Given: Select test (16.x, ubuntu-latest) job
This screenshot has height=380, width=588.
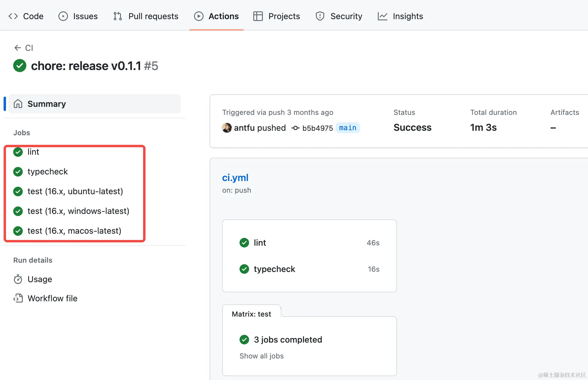Looking at the screenshot, I should (75, 191).
